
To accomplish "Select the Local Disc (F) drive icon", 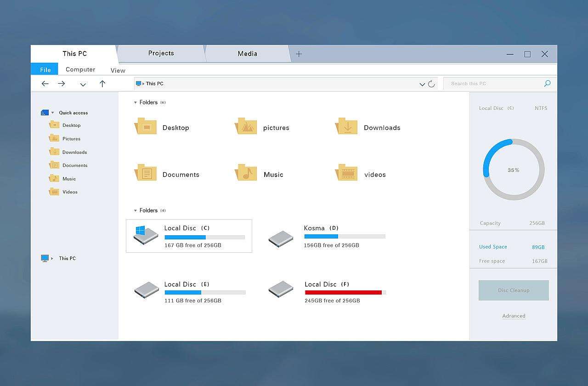I will coord(281,289).
